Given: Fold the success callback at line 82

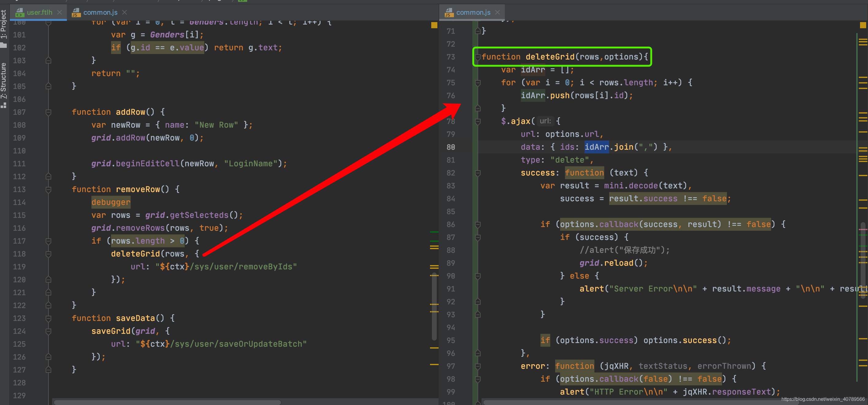Looking at the screenshot, I should [x=478, y=173].
